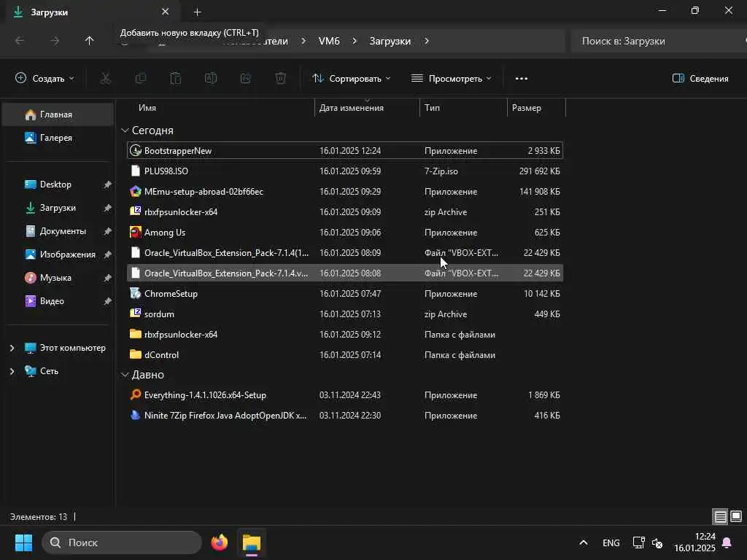
Task: Select the dControl folder icon
Action: tap(135, 354)
